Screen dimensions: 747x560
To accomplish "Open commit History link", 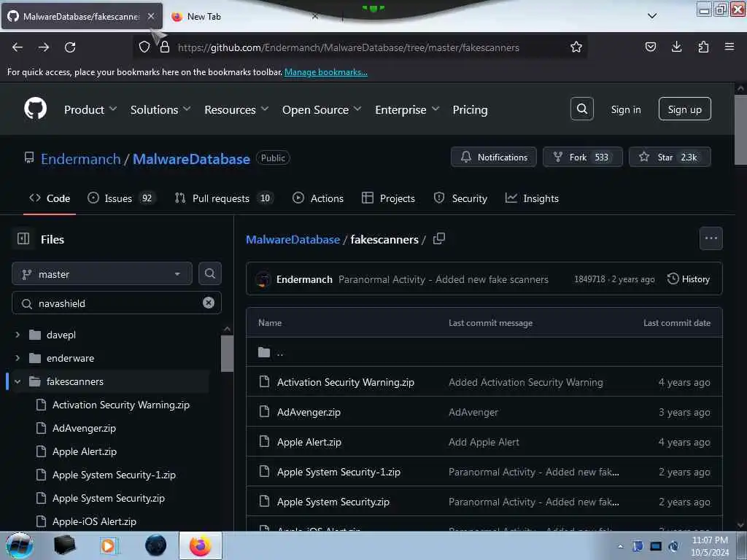I will 689,279.
